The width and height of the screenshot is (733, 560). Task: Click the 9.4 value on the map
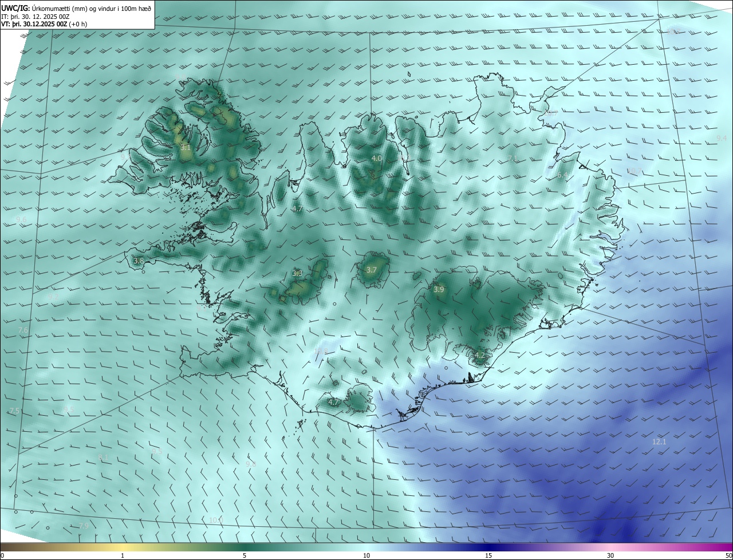pyautogui.click(x=722, y=139)
